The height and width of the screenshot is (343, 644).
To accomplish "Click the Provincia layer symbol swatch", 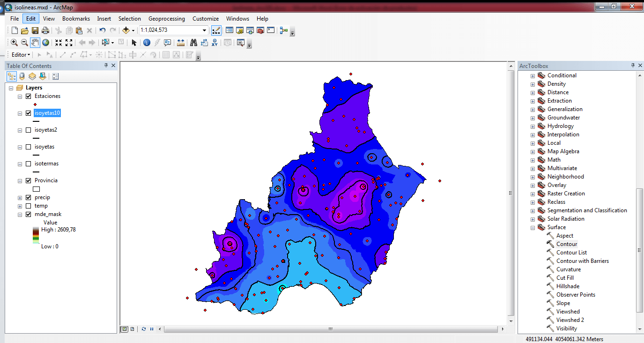I will pyautogui.click(x=36, y=189).
